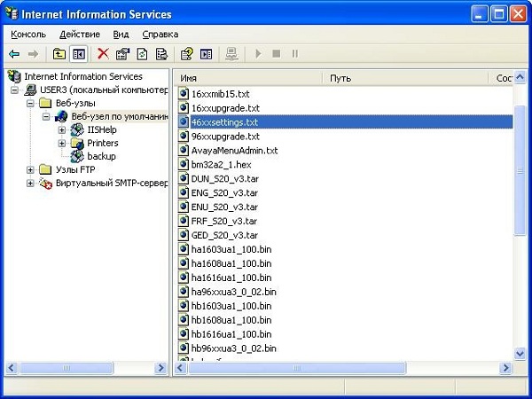Select Веб-узел по умолчанию tree item

click(120, 116)
